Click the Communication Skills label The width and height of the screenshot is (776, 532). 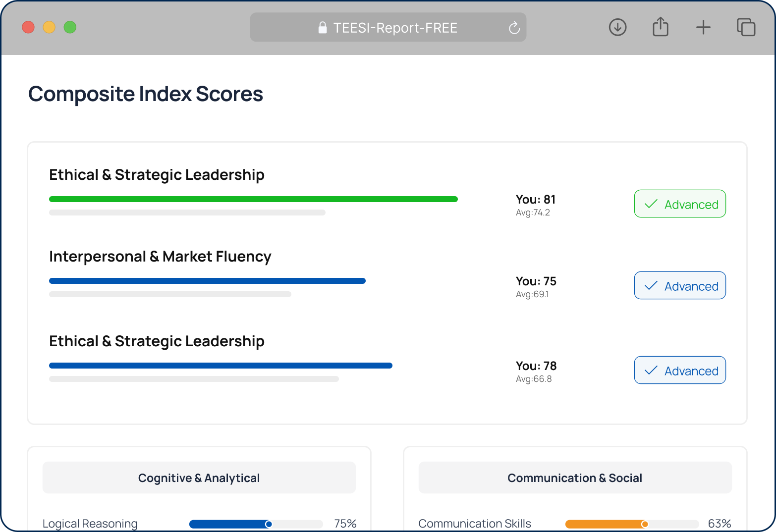coord(475,524)
